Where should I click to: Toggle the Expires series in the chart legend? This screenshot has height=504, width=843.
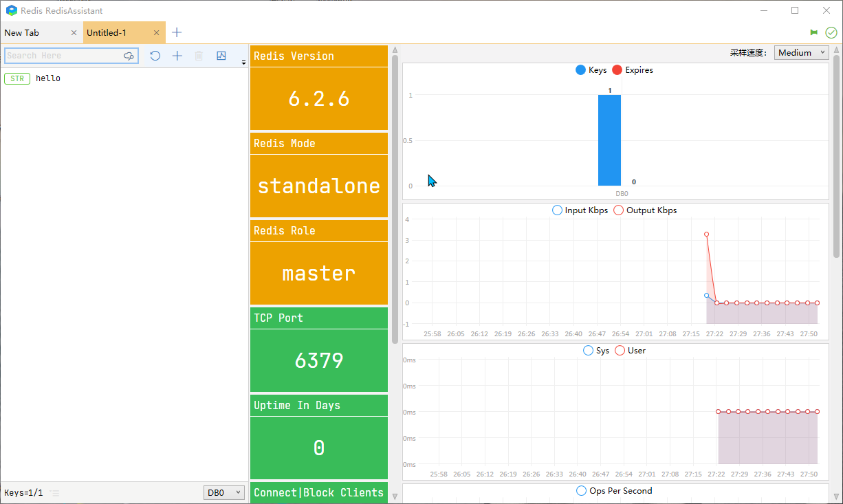[x=633, y=70]
